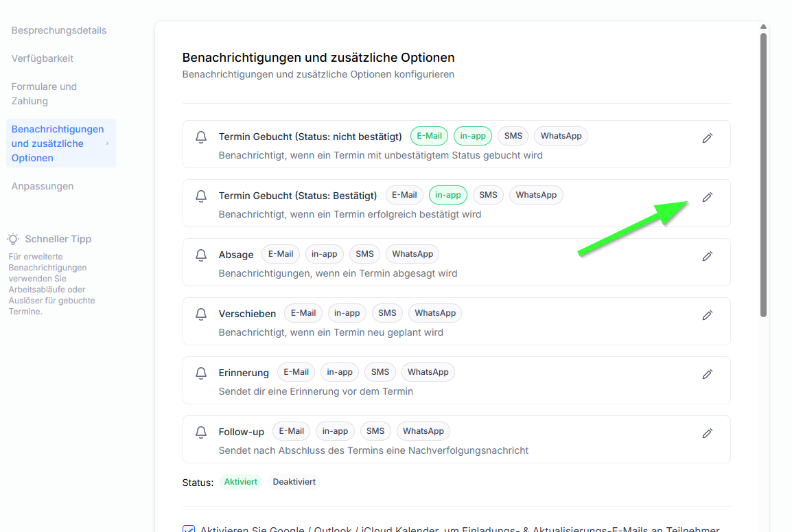Click the 'Absage' title text
The width and height of the screenshot is (792, 532).
(236, 255)
